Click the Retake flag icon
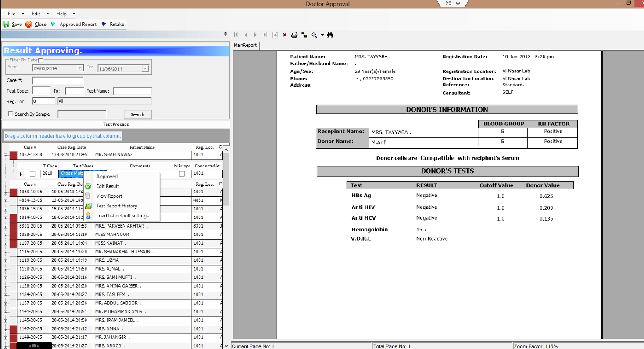The width and height of the screenshot is (644, 349). (104, 24)
